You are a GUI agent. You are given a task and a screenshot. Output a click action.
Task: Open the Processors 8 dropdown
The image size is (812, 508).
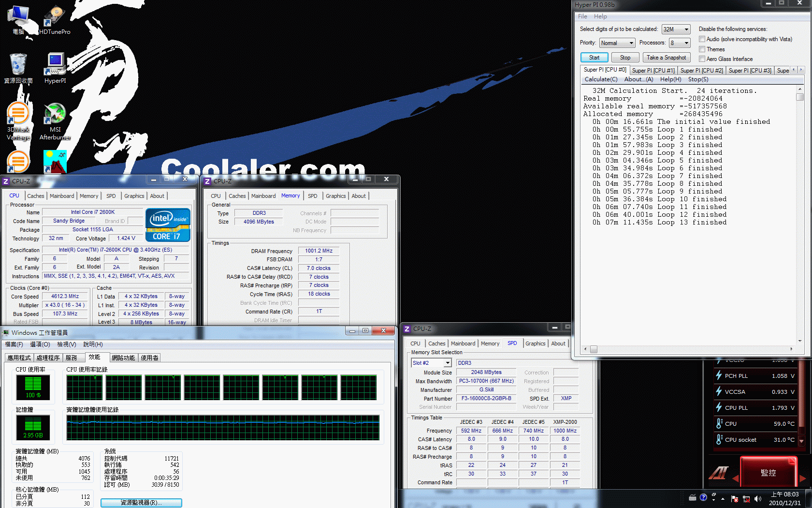680,43
